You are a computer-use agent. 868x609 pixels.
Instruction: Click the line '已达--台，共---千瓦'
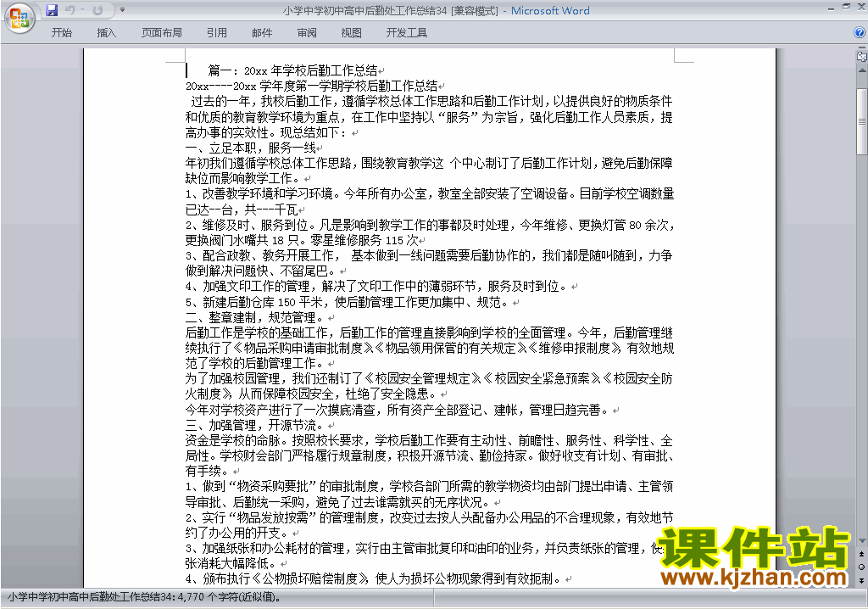(x=242, y=210)
